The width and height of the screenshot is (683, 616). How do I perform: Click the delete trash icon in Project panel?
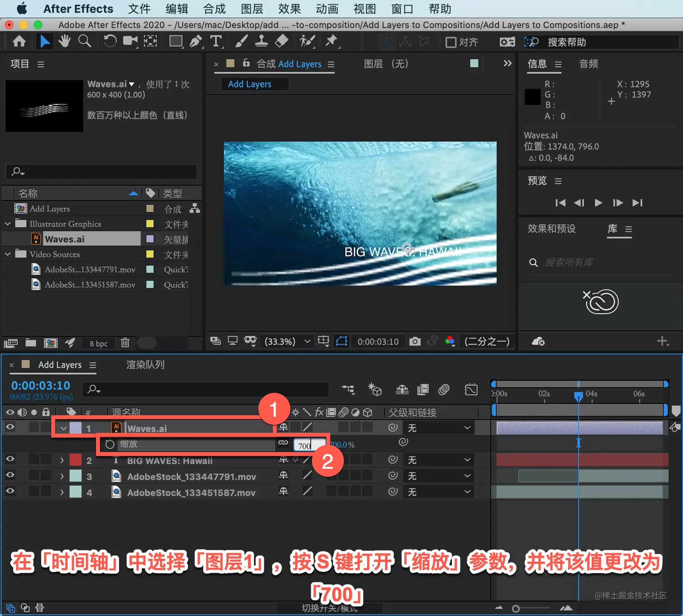click(x=125, y=343)
